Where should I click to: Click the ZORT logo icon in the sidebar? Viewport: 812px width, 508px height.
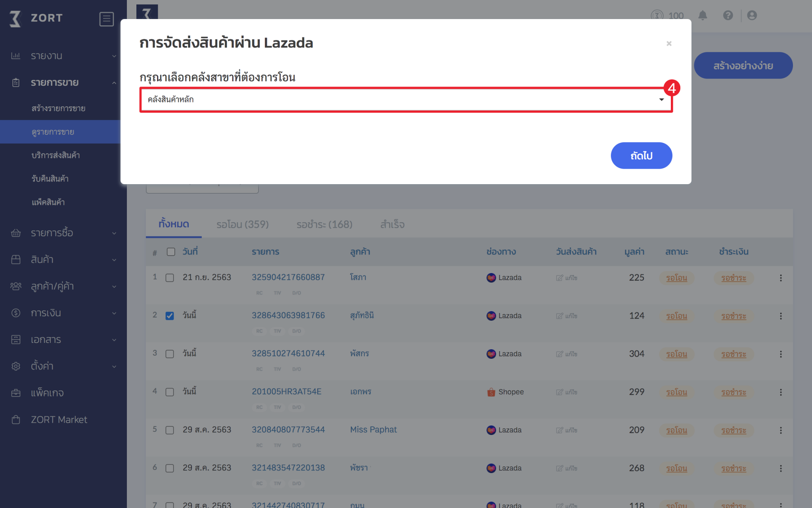15,19
